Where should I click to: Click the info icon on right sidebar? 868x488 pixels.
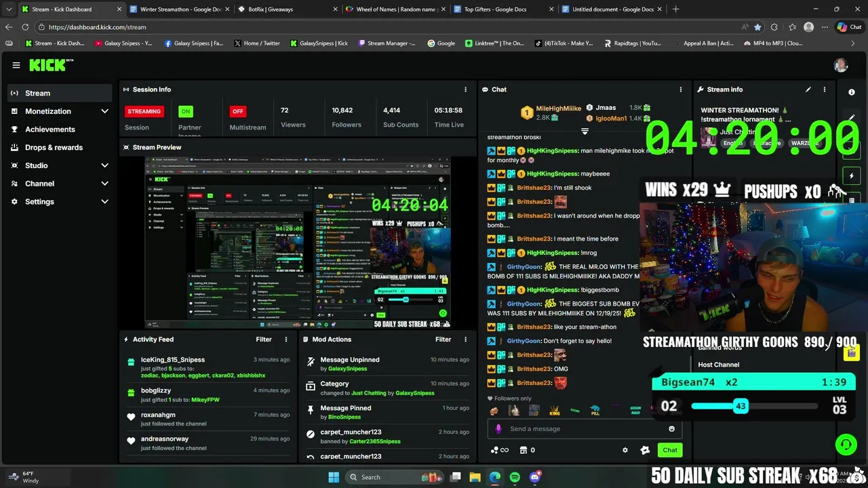click(x=852, y=92)
